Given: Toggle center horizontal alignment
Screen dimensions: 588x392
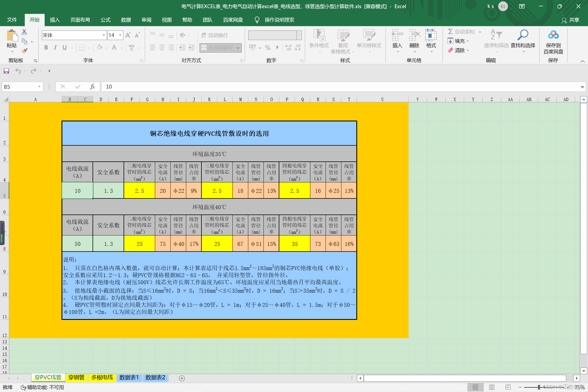Looking at the screenshot, I should tap(162, 48).
